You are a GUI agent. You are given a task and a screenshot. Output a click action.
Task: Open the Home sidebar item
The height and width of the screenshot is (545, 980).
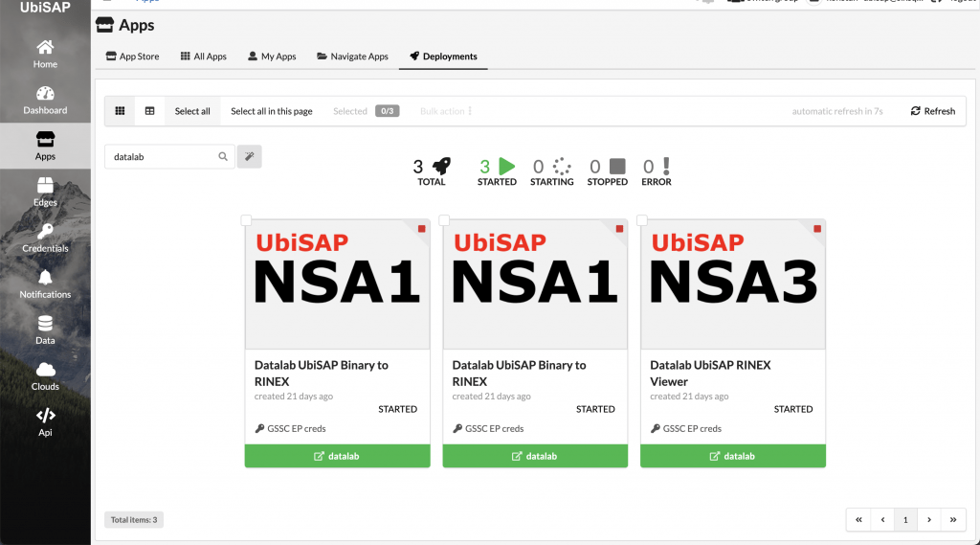coord(45,54)
